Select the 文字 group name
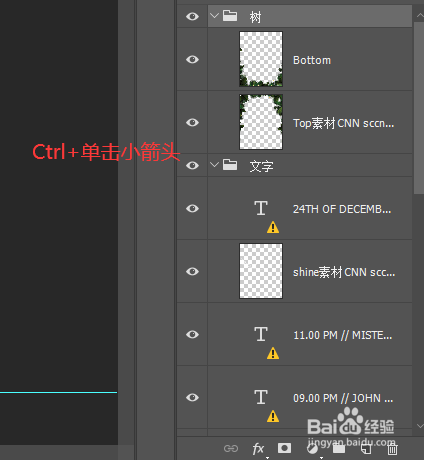Viewport: 424px width, 460px height. click(x=261, y=166)
